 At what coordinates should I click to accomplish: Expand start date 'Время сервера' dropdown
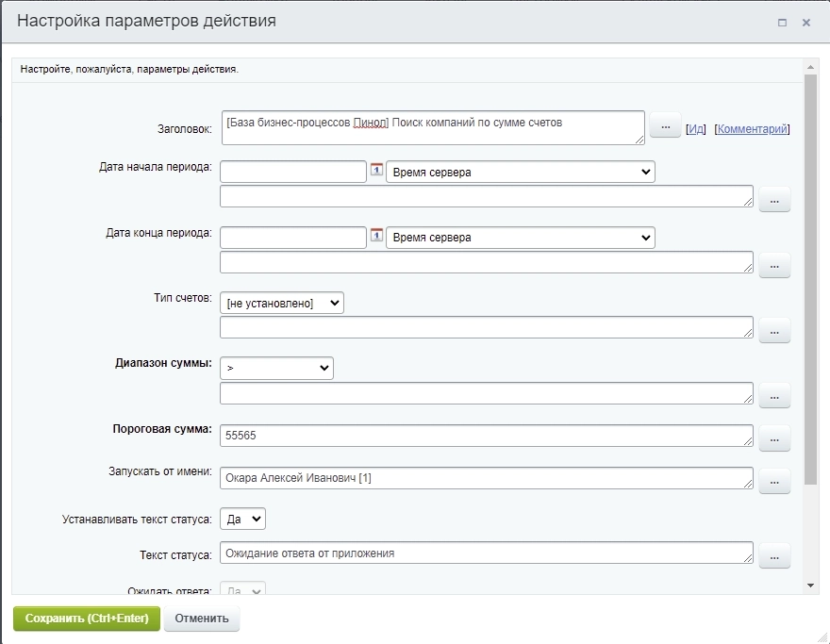(520, 172)
